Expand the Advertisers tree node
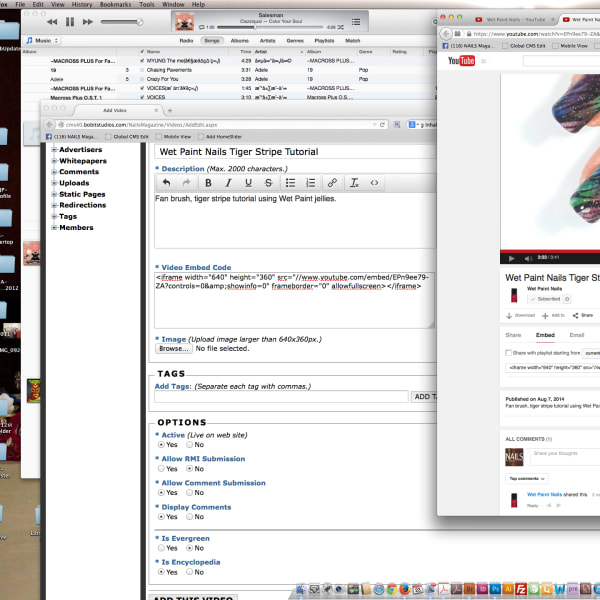The height and width of the screenshot is (600, 600). coord(54,150)
